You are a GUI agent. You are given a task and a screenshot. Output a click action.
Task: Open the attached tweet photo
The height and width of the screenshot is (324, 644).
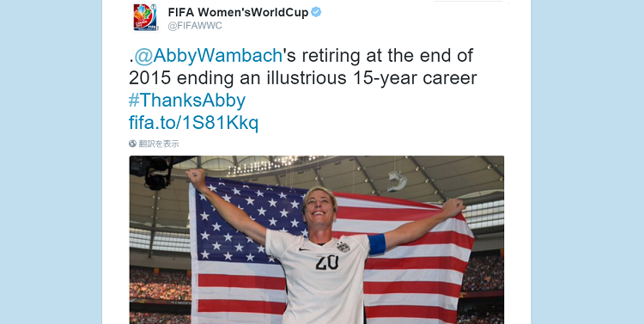[x=316, y=240]
